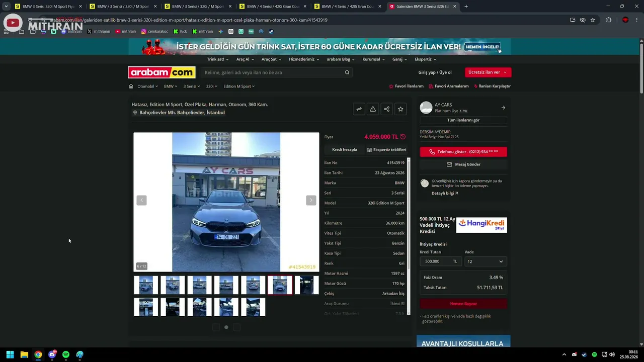Click the tracking protection eye icon
The image size is (644, 362).
(x=583, y=20)
